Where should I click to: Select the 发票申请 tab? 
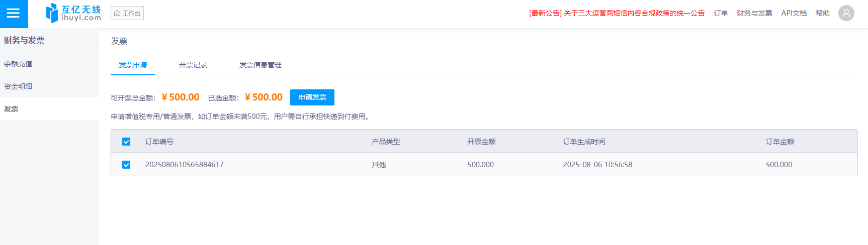coord(133,65)
